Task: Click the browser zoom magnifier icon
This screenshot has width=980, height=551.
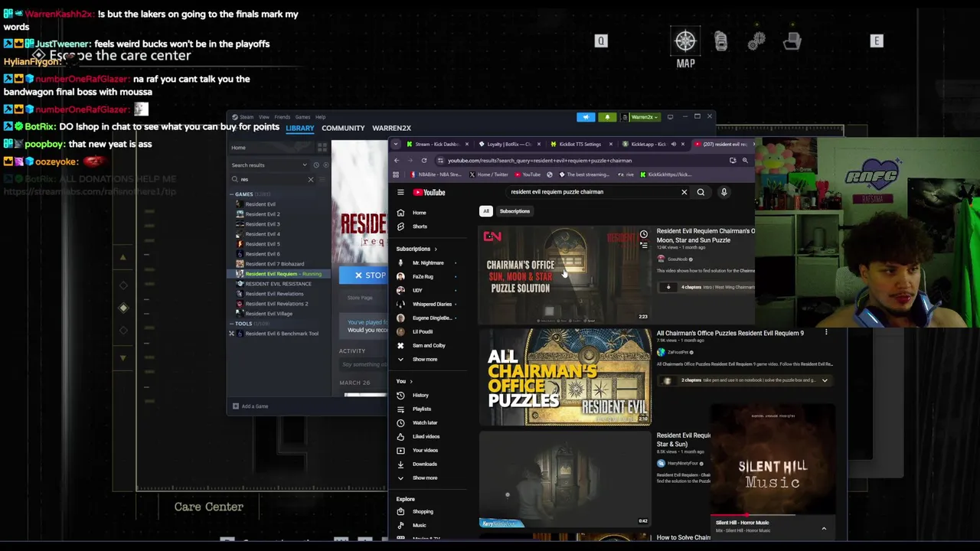Action: (x=744, y=160)
